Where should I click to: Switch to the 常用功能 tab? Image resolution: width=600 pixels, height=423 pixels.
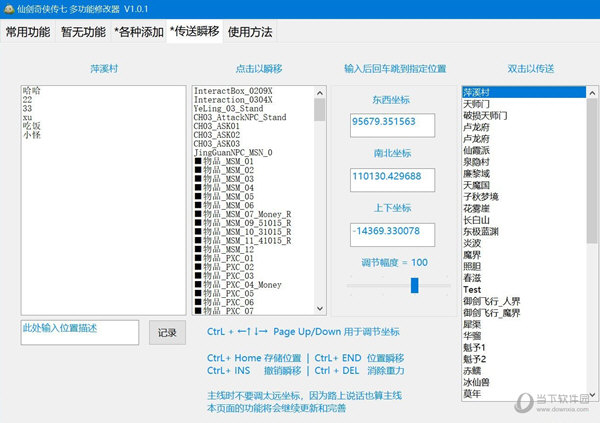28,31
